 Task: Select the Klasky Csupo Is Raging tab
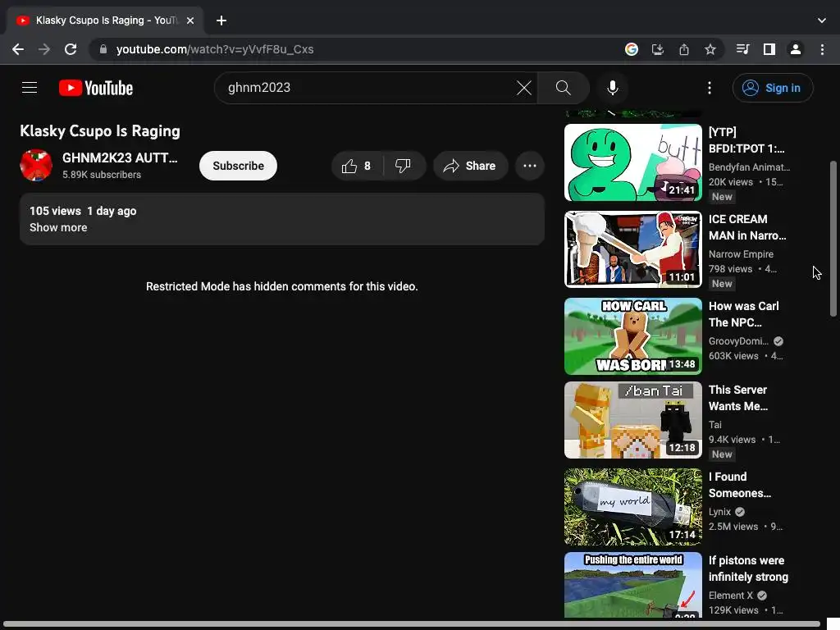104,21
